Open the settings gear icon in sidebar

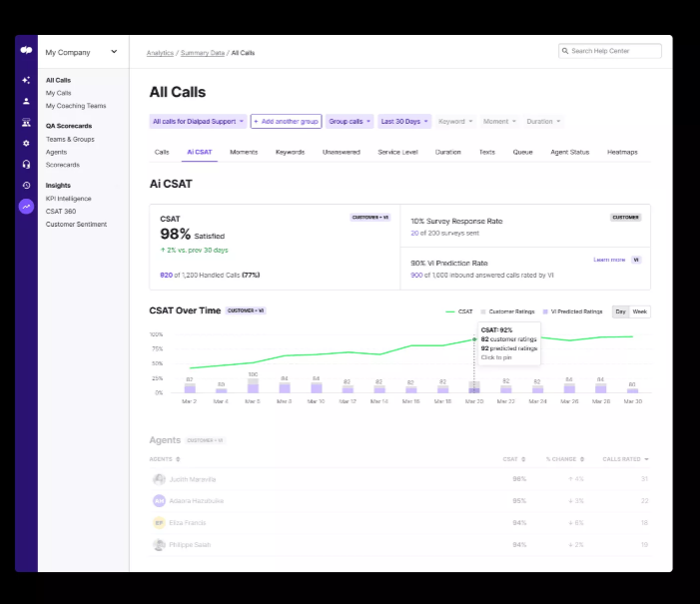[26, 143]
